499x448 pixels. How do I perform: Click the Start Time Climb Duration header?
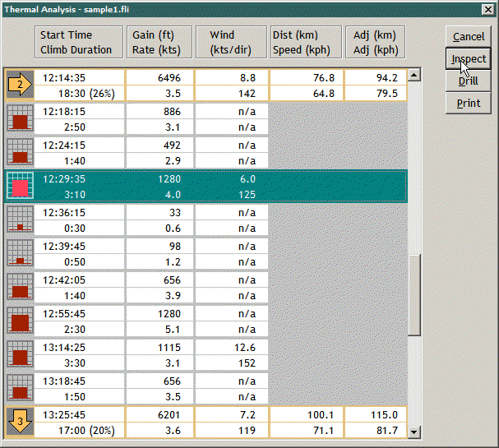click(x=80, y=43)
